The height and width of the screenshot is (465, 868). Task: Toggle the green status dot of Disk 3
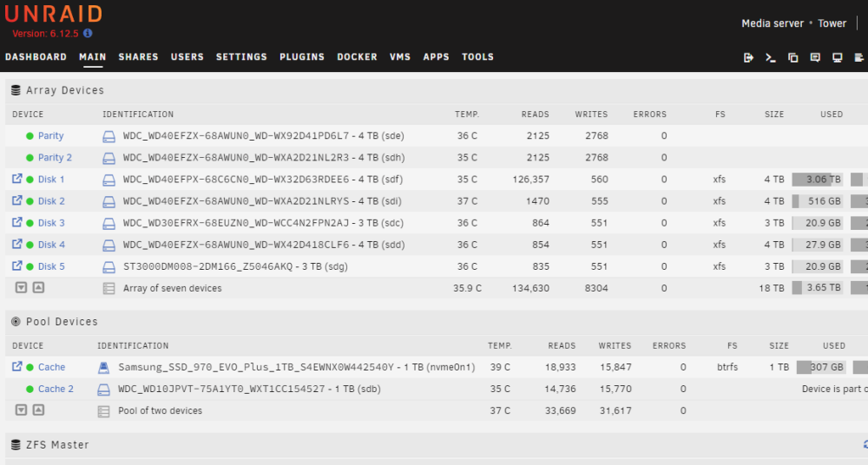pos(30,223)
